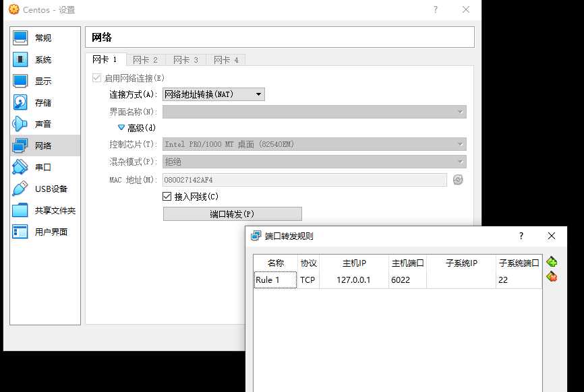The width and height of the screenshot is (584, 392).
Task: Toggle 启用网络连接 checkbox
Action: (x=96, y=77)
